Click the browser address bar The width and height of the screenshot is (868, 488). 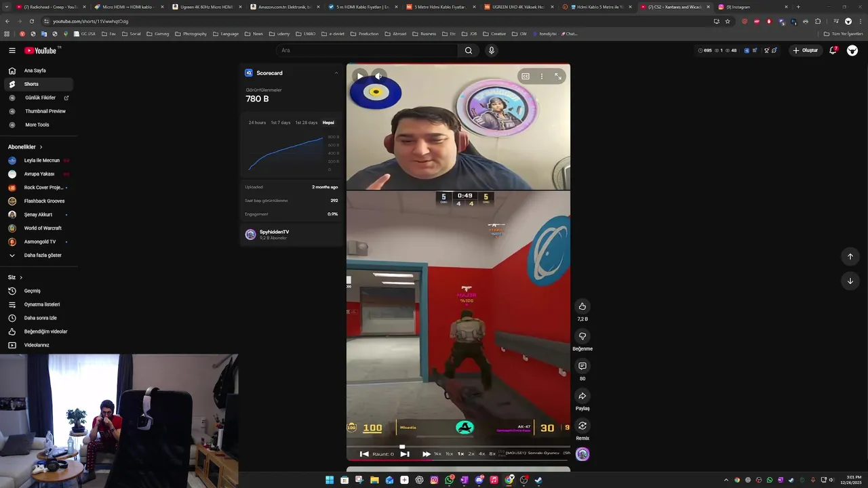[380, 21]
